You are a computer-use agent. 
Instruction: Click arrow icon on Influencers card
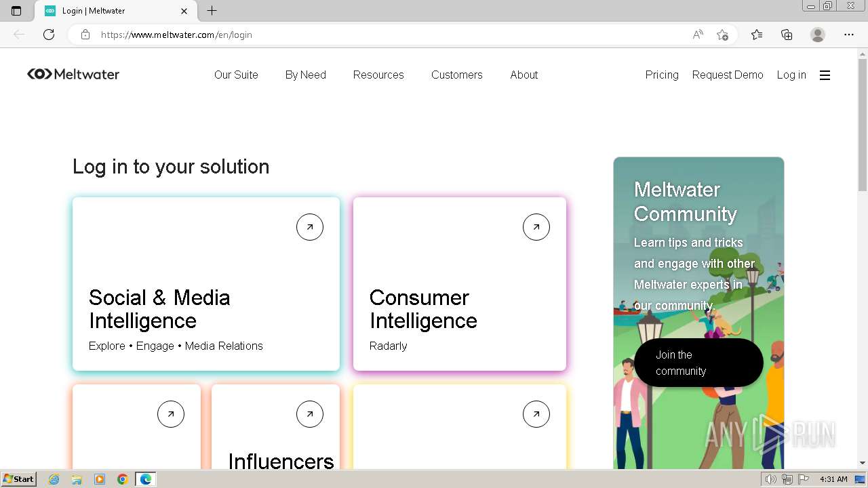coord(310,414)
